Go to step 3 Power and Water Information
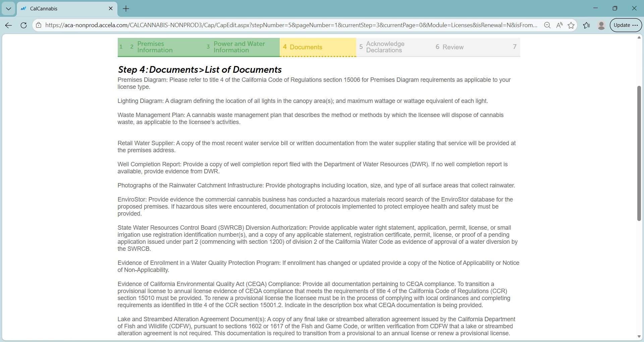This screenshot has width=644, height=342. (x=241, y=47)
